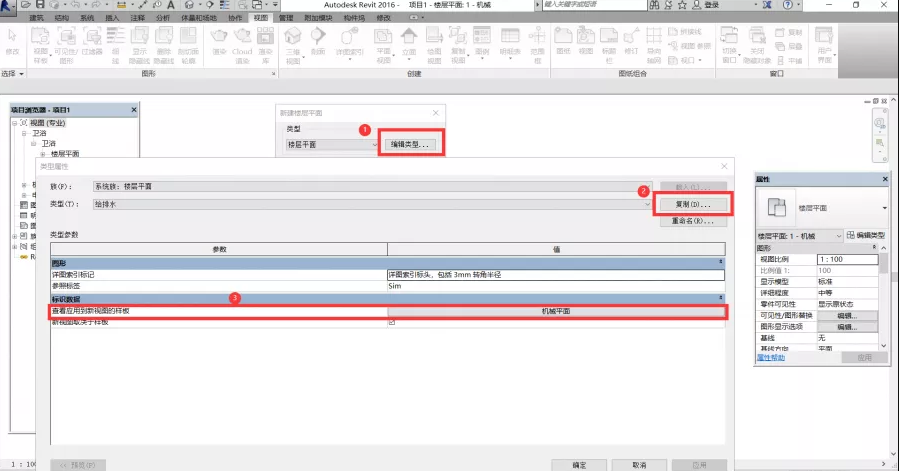899x471 pixels.
Task: Open the 楼层平面: 1 - 机械 instance dropdown
Action: (x=838, y=236)
